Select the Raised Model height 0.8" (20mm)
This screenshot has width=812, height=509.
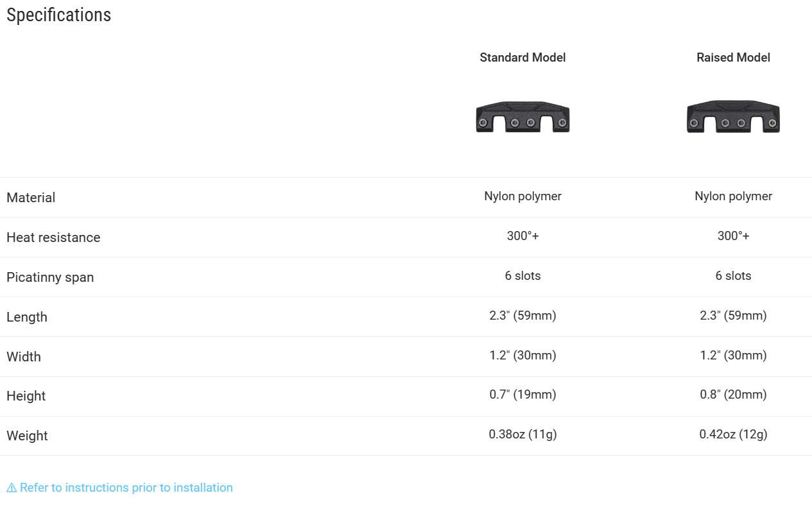[x=733, y=395]
